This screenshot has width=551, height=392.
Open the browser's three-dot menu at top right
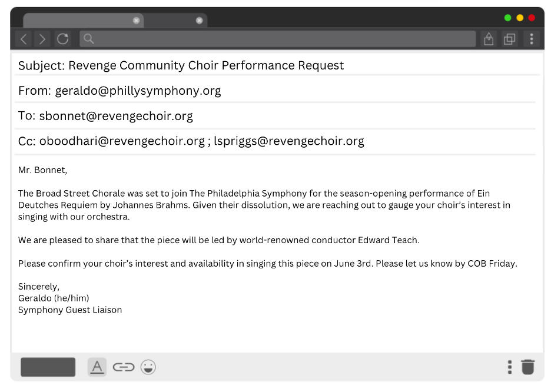[532, 39]
